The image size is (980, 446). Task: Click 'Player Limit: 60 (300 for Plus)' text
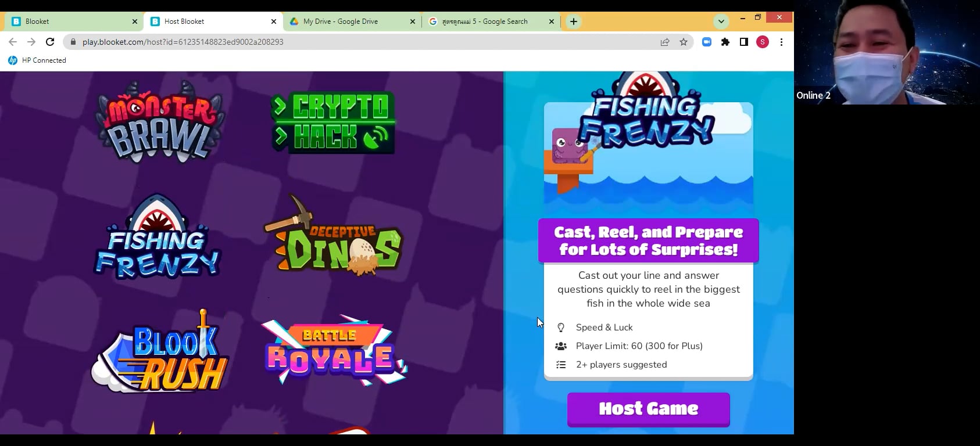[639, 346]
